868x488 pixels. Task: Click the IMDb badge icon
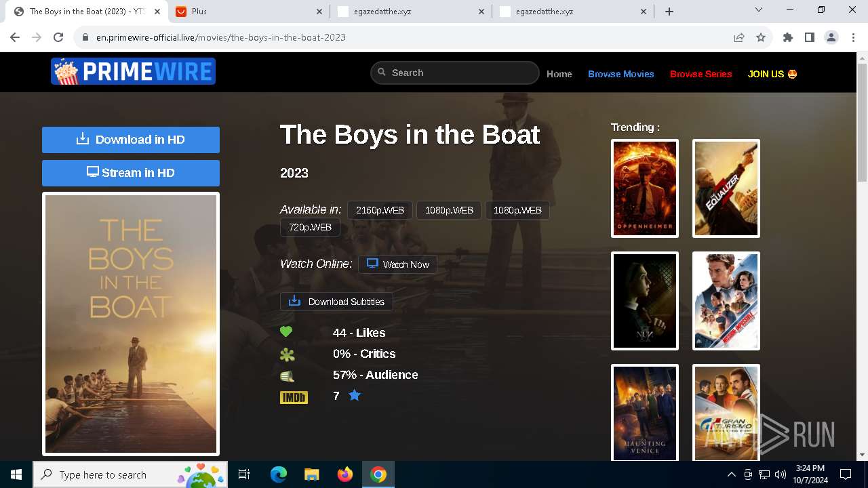tap(294, 396)
